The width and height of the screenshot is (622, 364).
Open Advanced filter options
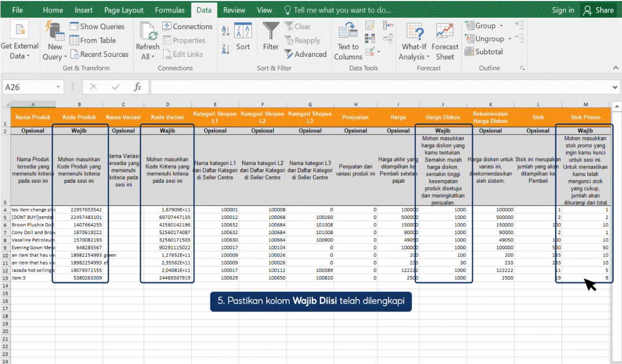(305, 54)
